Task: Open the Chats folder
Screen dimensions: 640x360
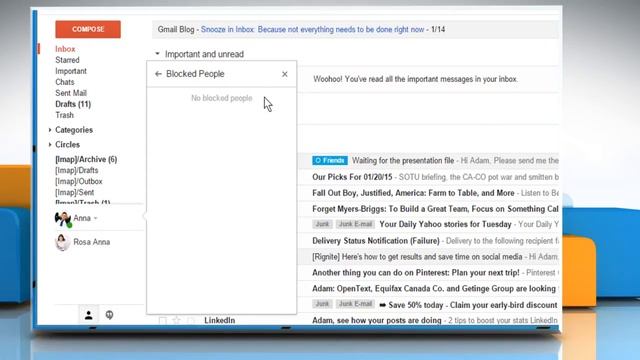Action: (65, 82)
